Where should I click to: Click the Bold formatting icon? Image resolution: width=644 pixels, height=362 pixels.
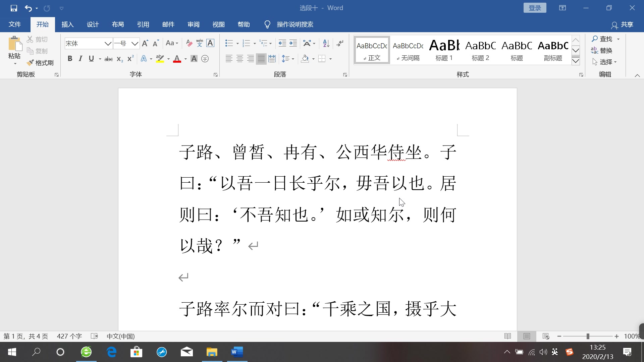(69, 58)
